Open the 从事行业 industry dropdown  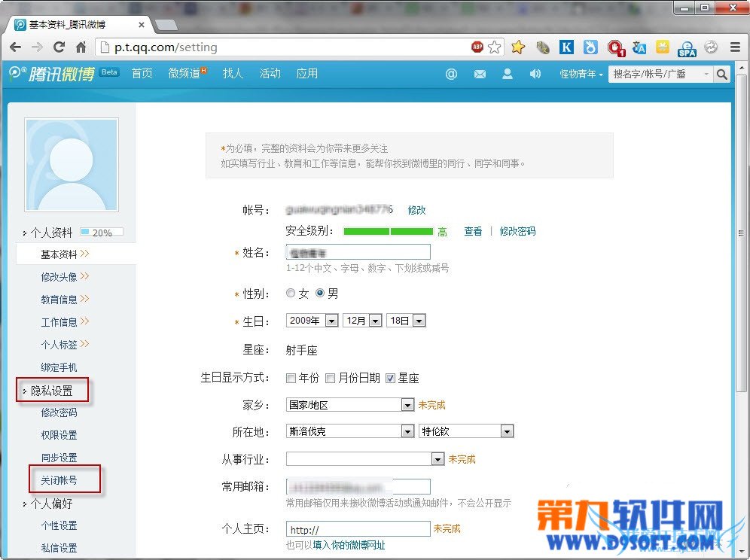[365, 459]
